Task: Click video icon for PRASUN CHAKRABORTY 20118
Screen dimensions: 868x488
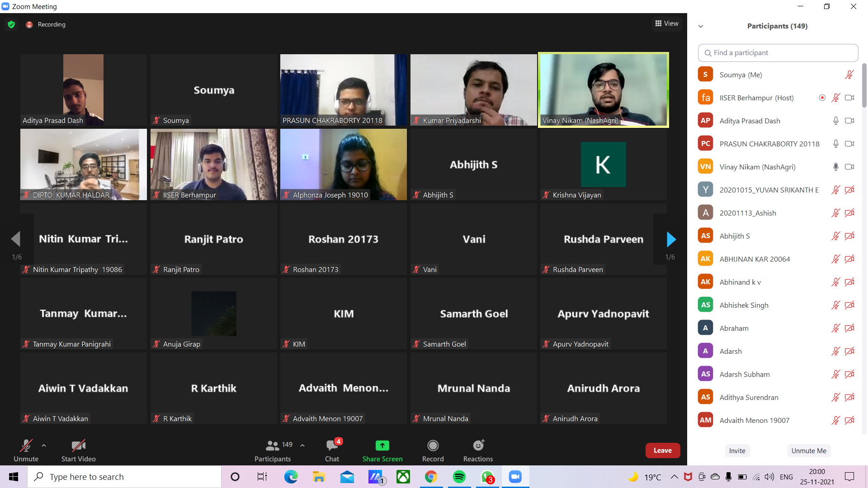Action: 849,144
